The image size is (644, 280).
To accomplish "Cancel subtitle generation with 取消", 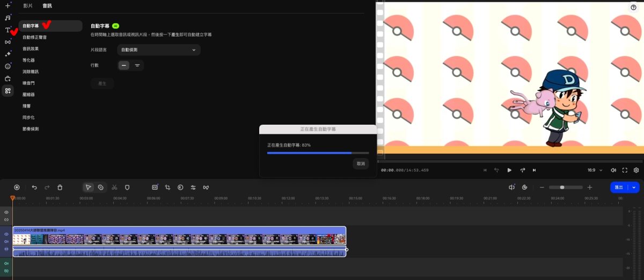I will coord(361,163).
